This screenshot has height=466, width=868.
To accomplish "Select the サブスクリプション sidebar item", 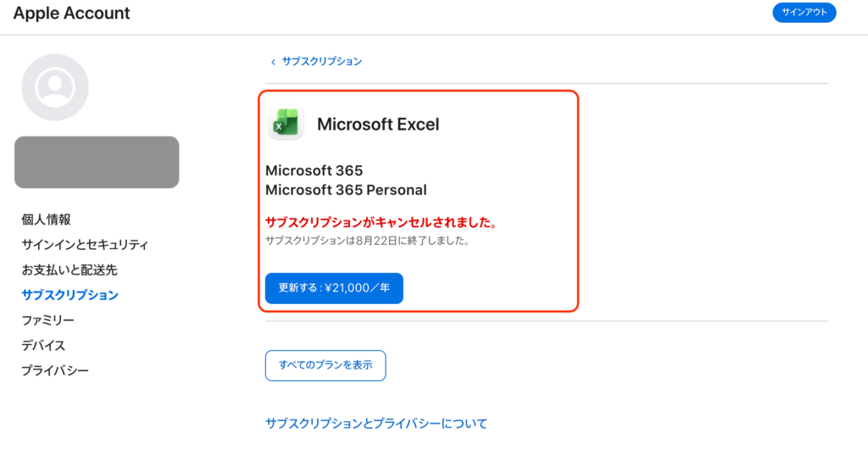I will pyautogui.click(x=70, y=295).
